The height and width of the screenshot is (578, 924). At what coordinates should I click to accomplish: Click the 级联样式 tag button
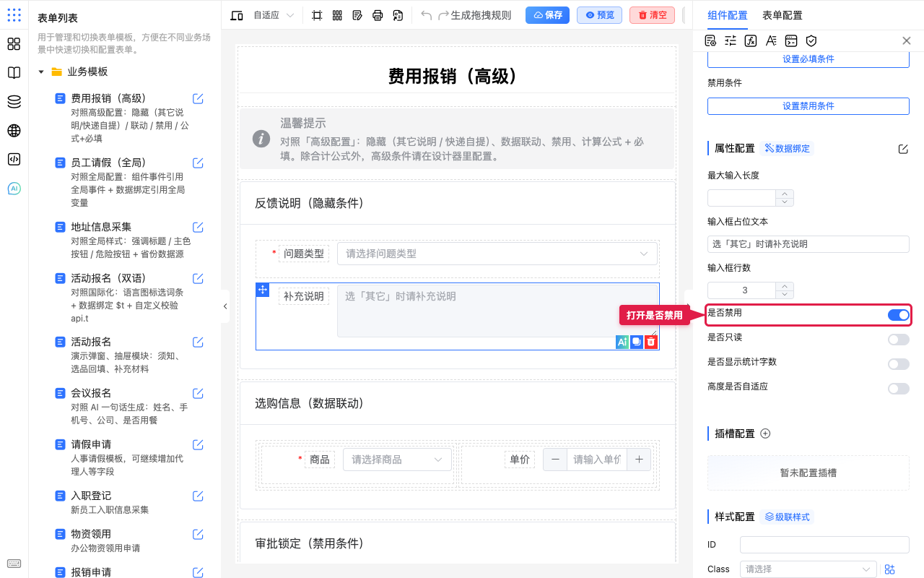coord(787,517)
